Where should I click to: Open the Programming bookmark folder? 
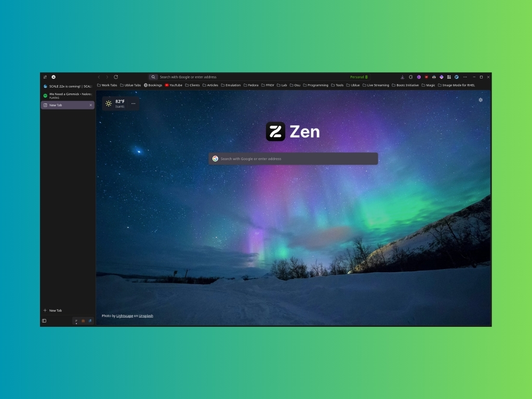(x=315, y=85)
